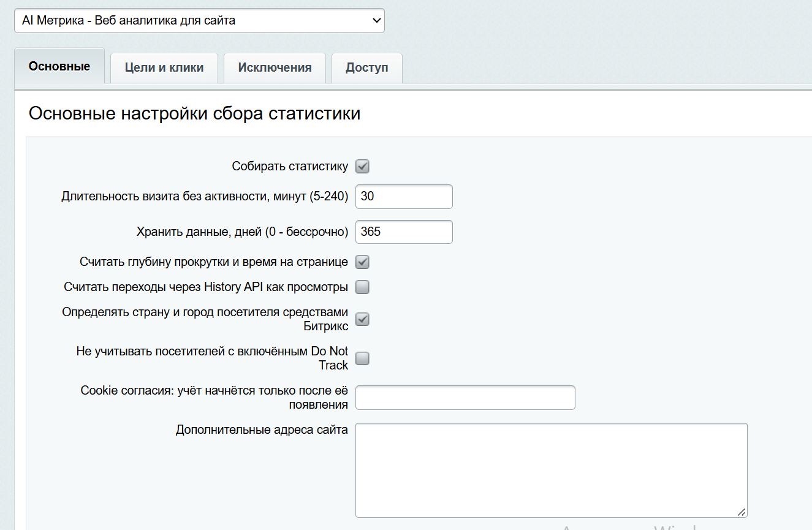The height and width of the screenshot is (530, 812).
Task: Enable counting History API transitions as views
Action: point(363,287)
